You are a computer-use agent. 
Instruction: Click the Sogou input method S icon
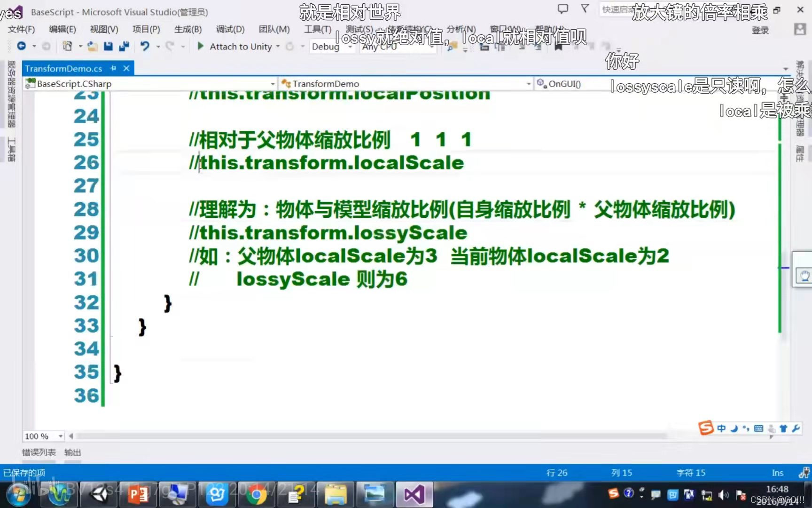(705, 428)
